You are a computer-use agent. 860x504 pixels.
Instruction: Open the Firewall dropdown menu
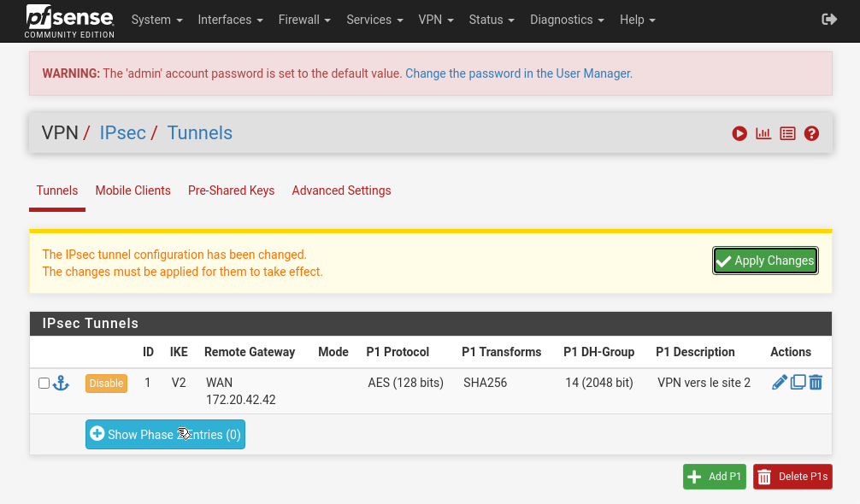[304, 20]
